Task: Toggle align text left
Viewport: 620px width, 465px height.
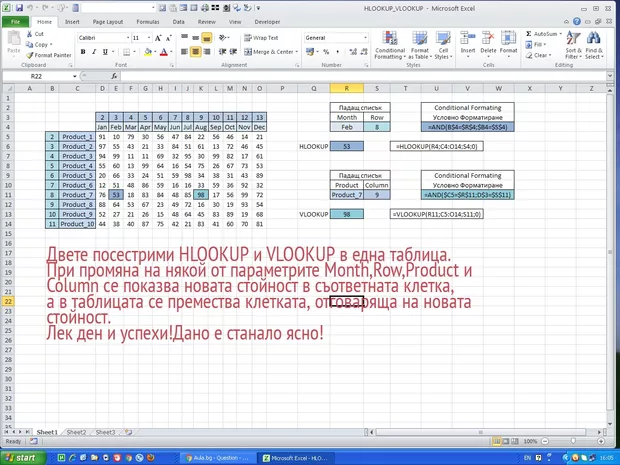Action: (184, 52)
